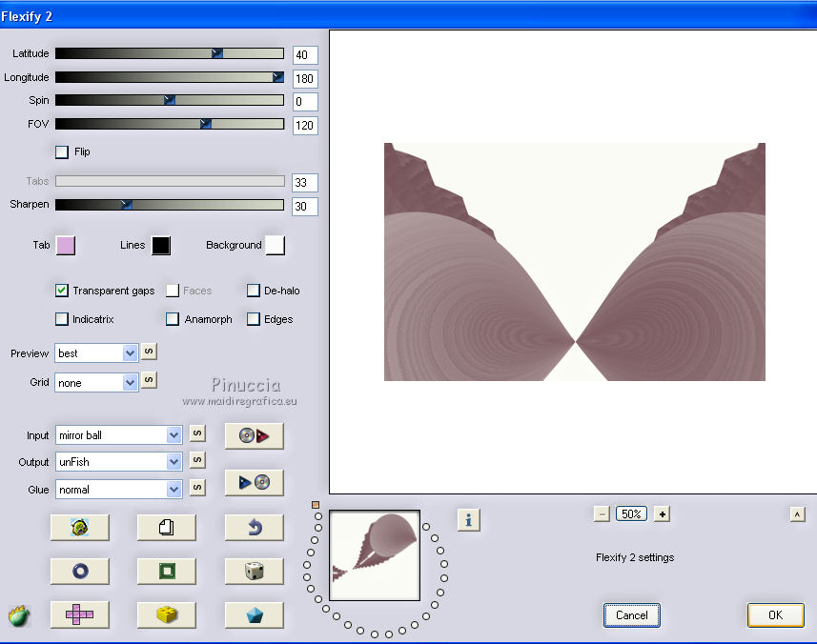Click the OK button
Screen dimensions: 817x644
click(x=775, y=615)
